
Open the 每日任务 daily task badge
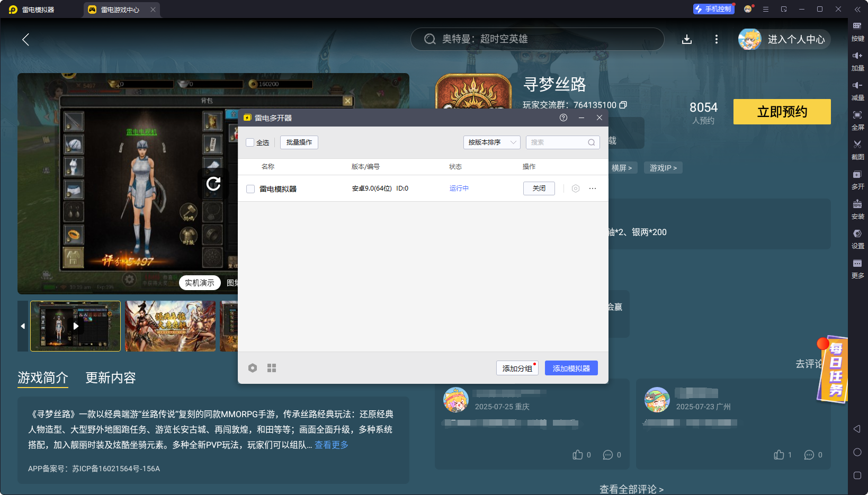[x=833, y=369]
